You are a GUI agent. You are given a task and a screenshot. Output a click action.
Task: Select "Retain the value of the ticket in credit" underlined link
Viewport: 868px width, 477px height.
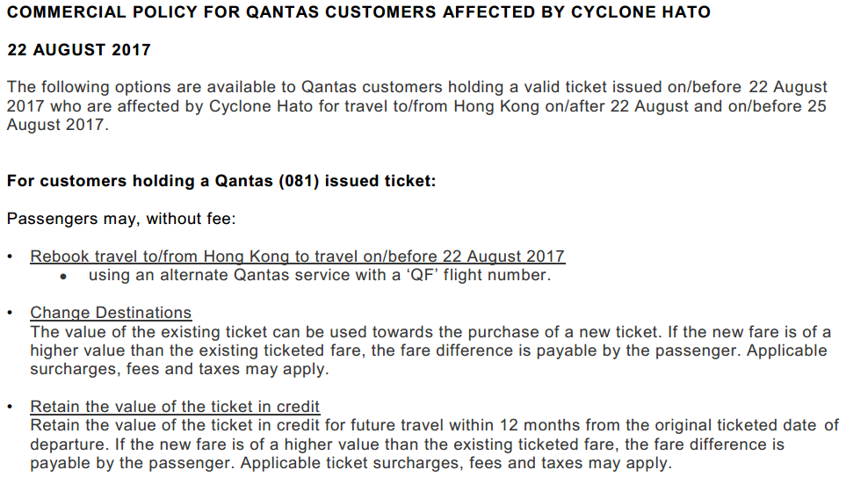pos(175,407)
